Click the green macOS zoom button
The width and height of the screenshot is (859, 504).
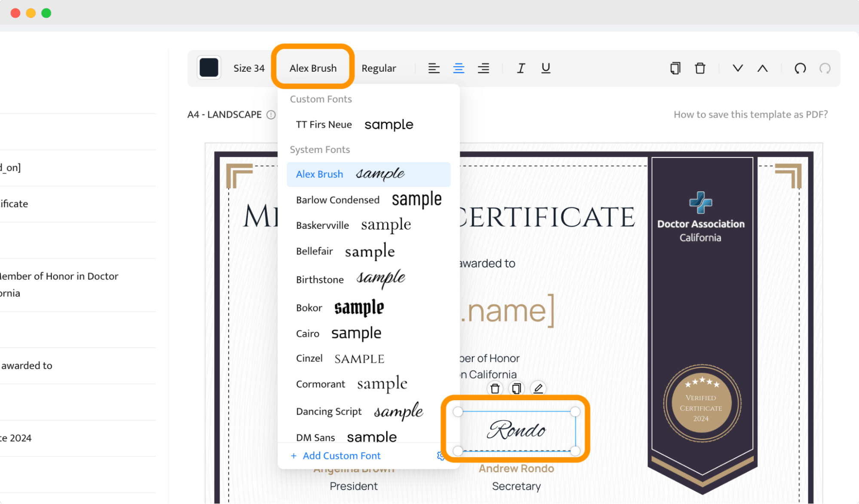[46, 13]
